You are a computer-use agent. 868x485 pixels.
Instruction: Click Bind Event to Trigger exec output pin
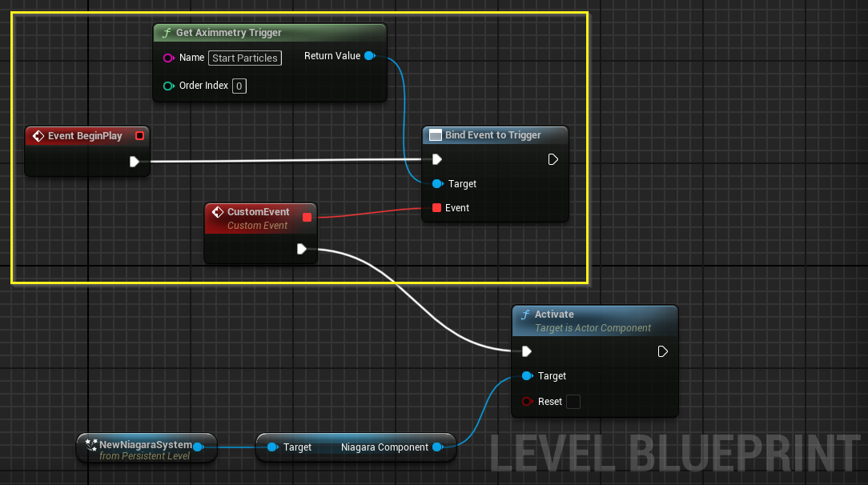pos(553,160)
